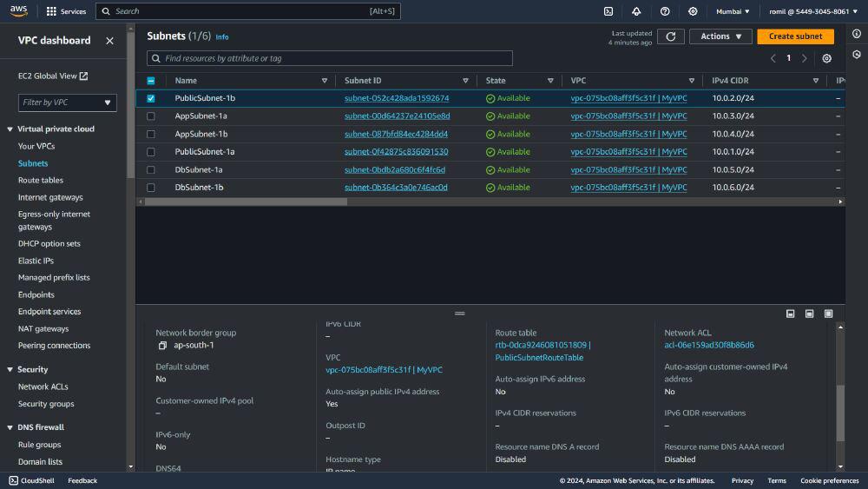Open table preferences gear icon
This screenshot has height=489, width=868.
click(826, 58)
